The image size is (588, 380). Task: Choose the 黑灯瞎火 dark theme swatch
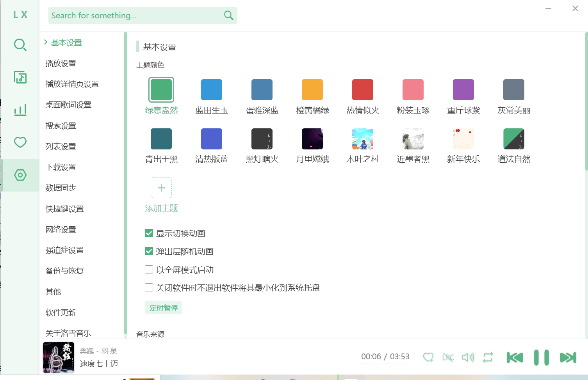pyautogui.click(x=262, y=139)
